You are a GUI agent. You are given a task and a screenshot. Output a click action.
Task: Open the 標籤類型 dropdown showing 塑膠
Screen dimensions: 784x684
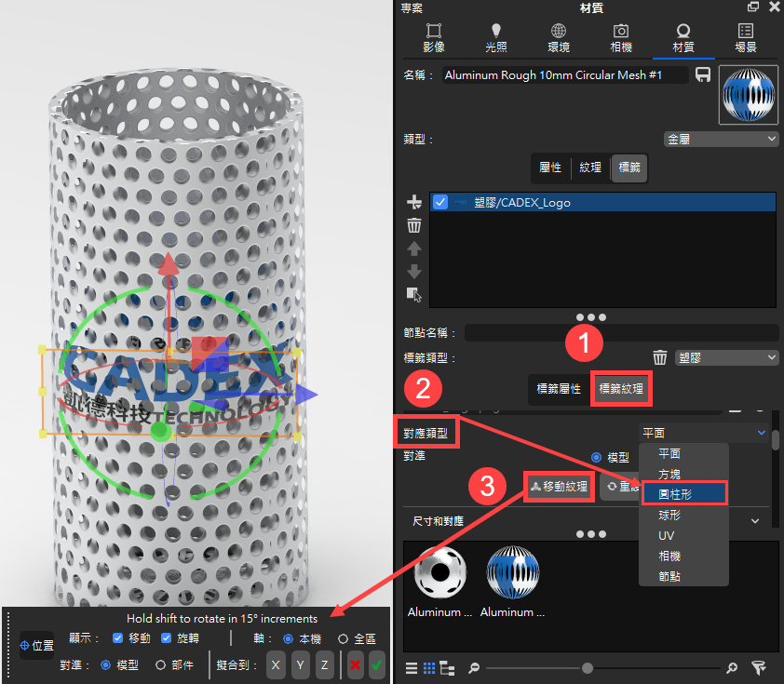(727, 357)
